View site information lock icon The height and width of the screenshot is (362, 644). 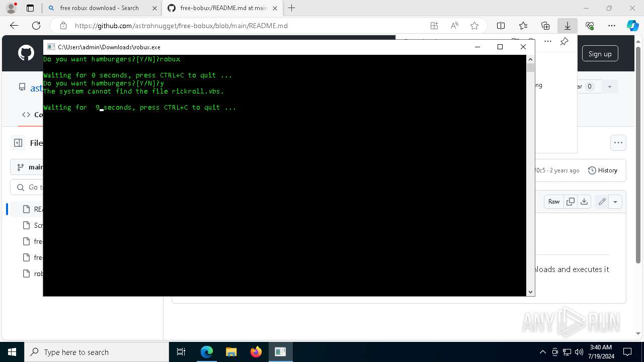(63, 26)
